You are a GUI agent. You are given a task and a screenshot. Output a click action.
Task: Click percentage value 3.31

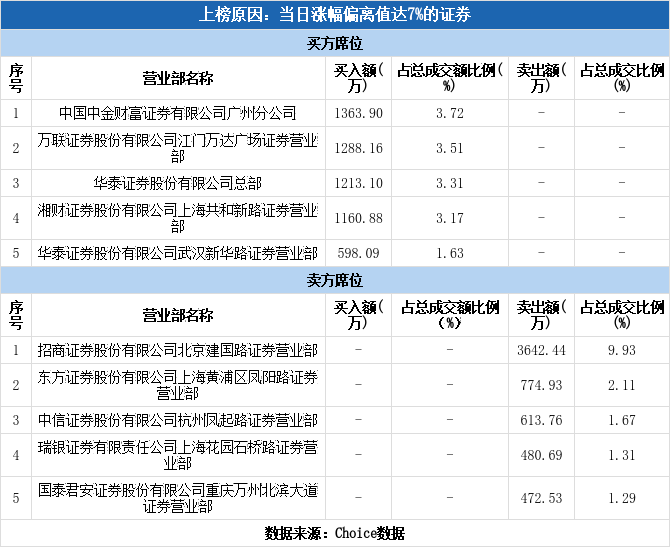[x=450, y=183]
